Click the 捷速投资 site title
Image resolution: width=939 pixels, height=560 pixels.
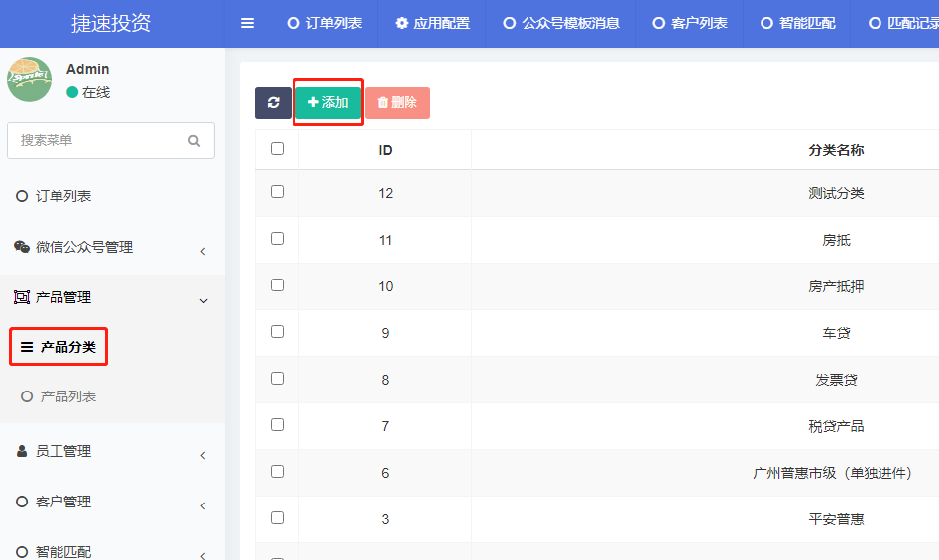pos(111,23)
